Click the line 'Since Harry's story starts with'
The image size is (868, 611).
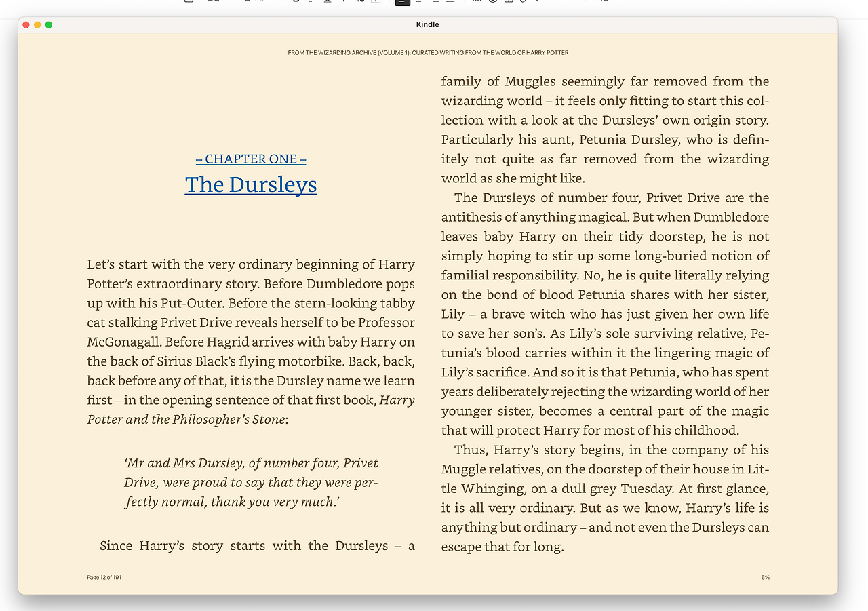tap(257, 545)
